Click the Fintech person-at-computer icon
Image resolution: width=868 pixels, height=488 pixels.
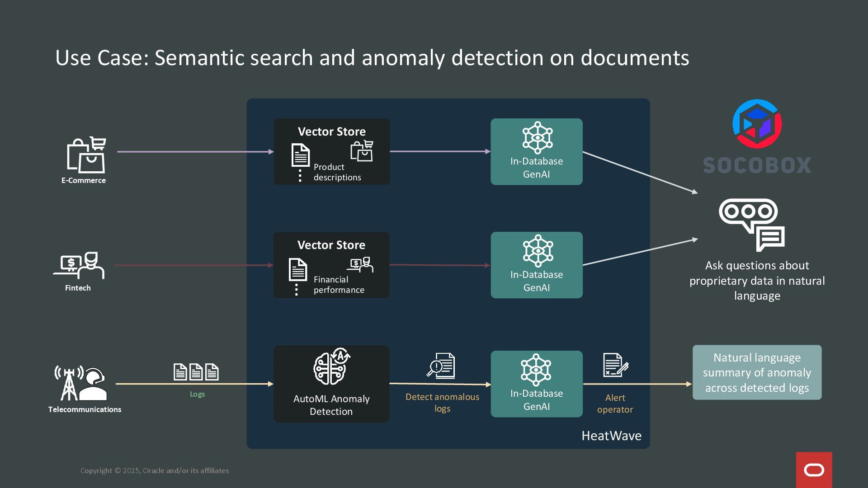[79, 265]
